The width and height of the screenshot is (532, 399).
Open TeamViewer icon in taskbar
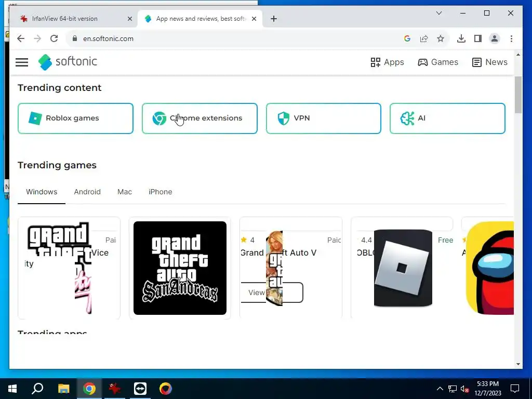pos(140,389)
